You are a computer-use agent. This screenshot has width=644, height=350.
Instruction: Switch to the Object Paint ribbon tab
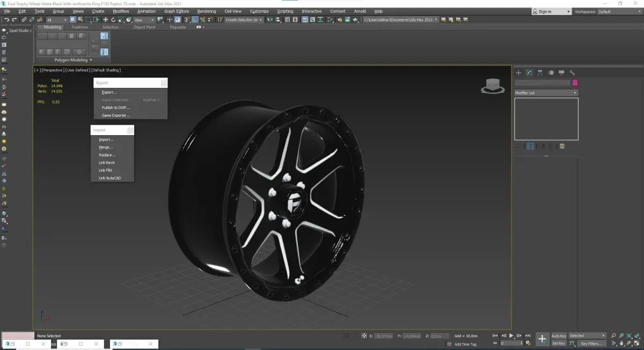(x=144, y=27)
